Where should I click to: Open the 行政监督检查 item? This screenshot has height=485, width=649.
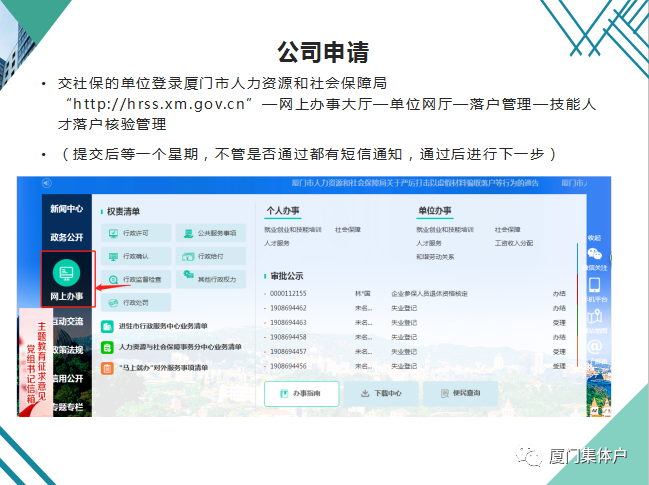point(135,279)
